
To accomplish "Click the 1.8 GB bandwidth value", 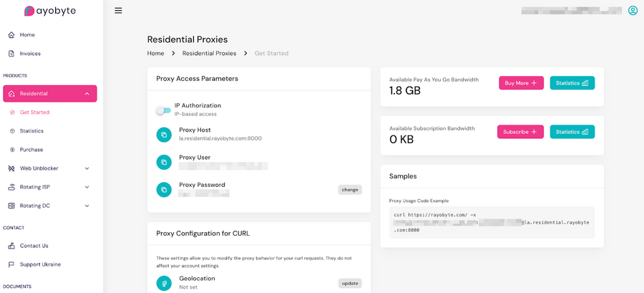I will [405, 91].
